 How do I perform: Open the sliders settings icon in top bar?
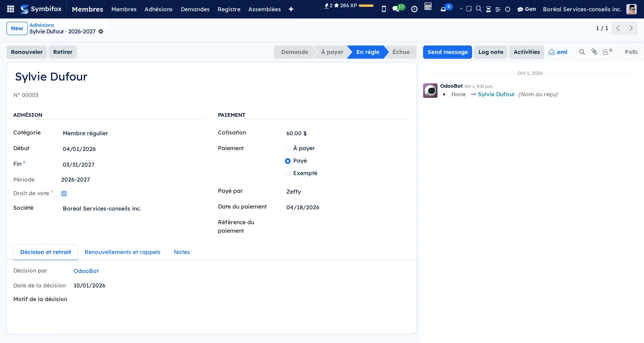498,9
